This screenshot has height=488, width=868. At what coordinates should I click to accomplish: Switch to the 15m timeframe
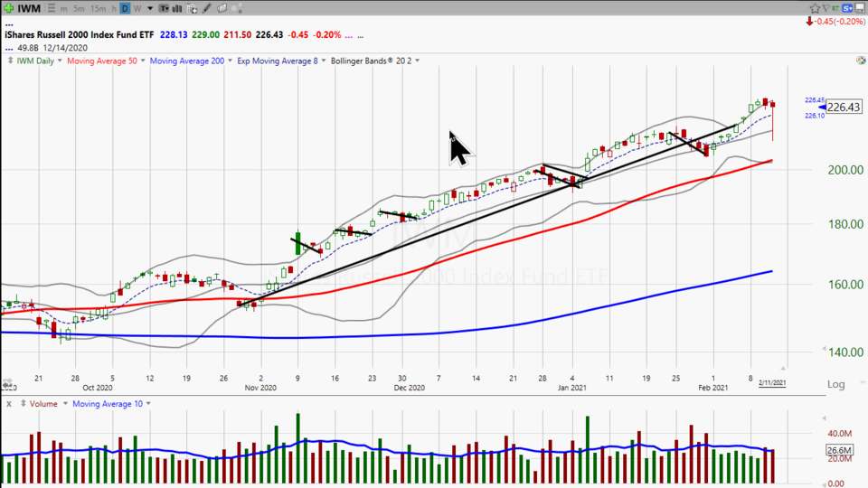point(98,8)
